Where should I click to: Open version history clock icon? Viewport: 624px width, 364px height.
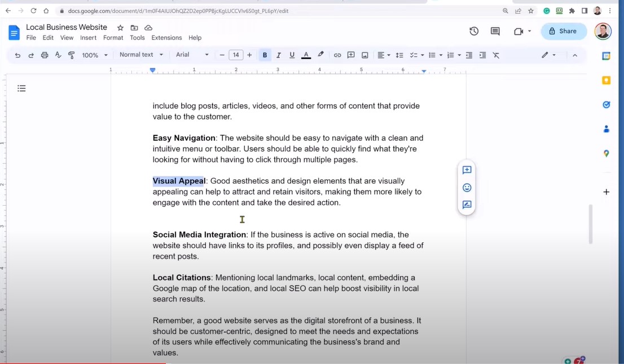[x=474, y=32]
